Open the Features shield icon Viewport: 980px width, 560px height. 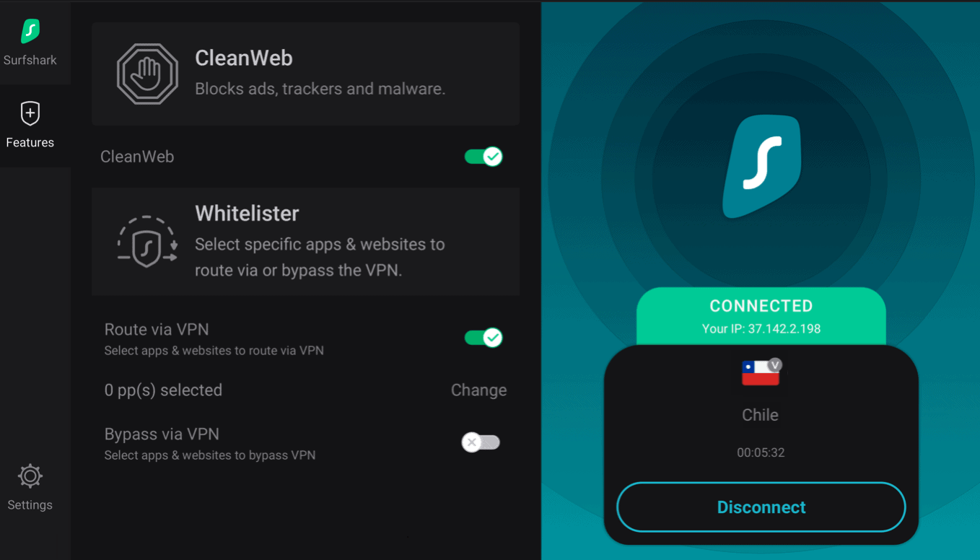click(x=30, y=113)
